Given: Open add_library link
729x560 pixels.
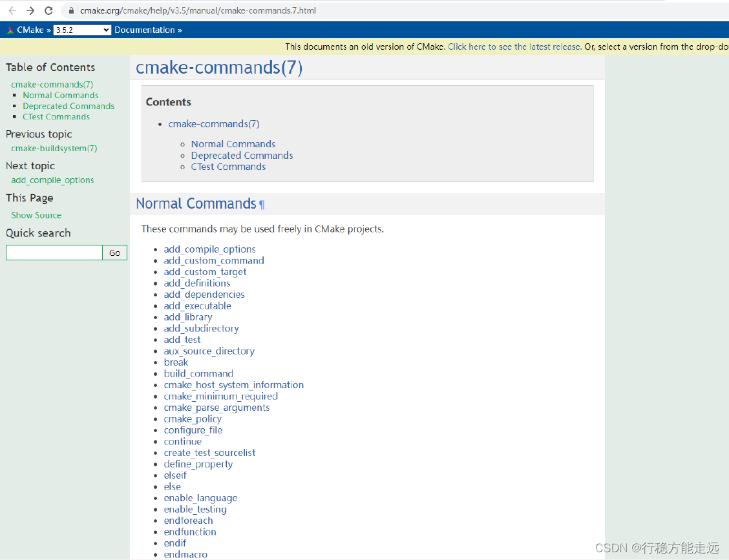Looking at the screenshot, I should pyautogui.click(x=188, y=317).
